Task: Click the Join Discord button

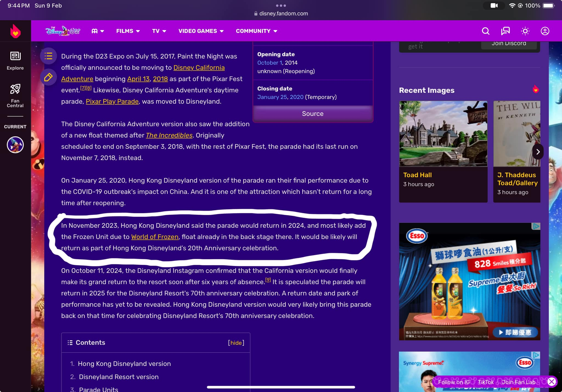Action: pos(508,44)
